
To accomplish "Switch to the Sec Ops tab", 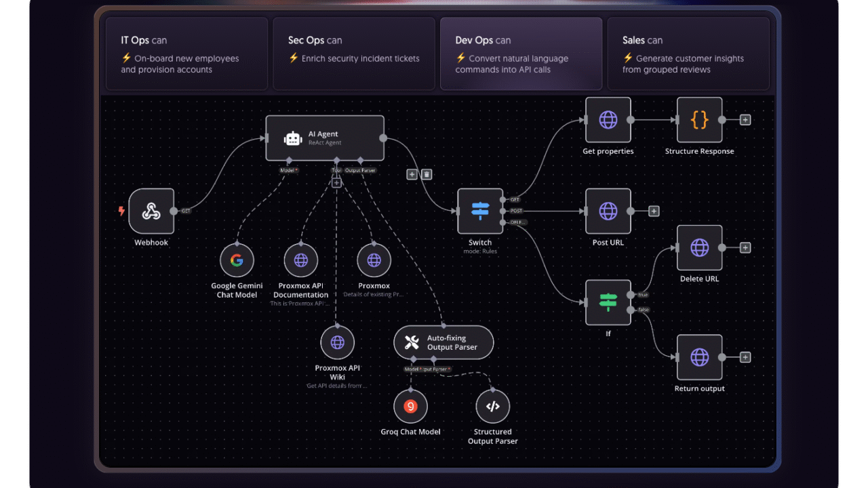I will pyautogui.click(x=353, y=54).
